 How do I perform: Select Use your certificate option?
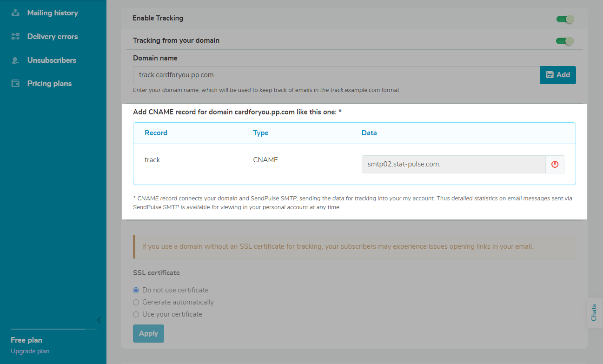point(136,314)
